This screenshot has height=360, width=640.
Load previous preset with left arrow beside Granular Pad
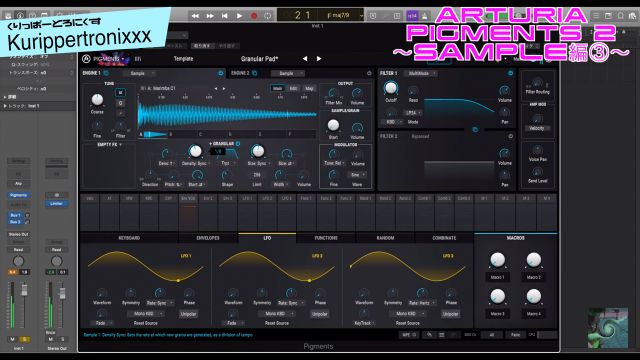click(304, 59)
